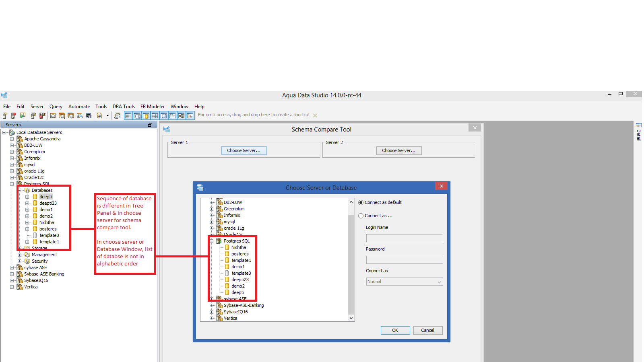The image size is (644, 362).
Task: Open the Automate menu
Action: (79, 107)
